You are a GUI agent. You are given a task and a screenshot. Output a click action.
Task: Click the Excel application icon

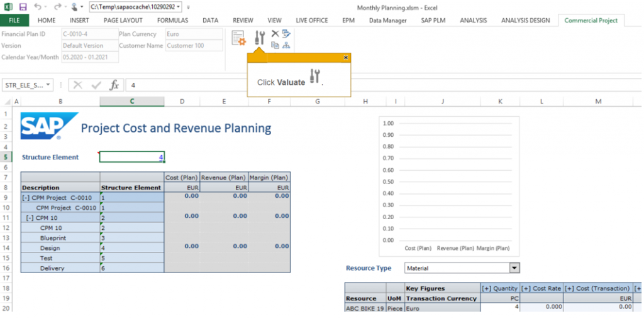point(8,7)
